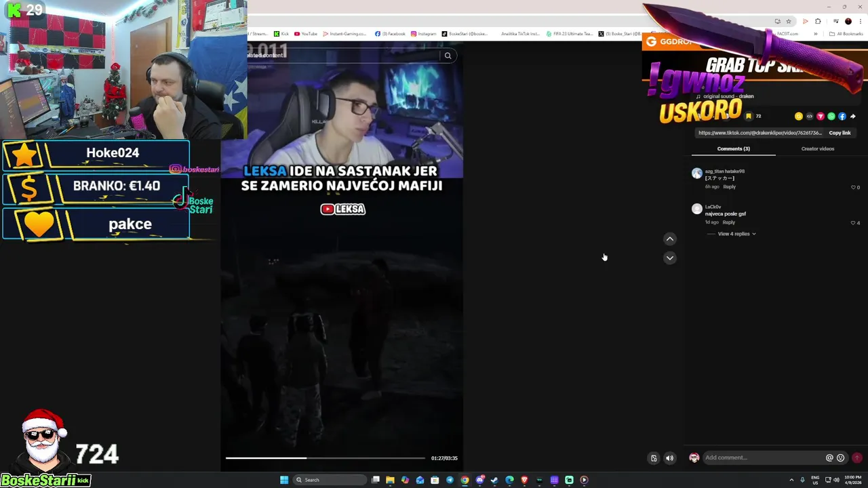Show hidden system tray icons
This screenshot has height=488, width=868.
click(791, 480)
